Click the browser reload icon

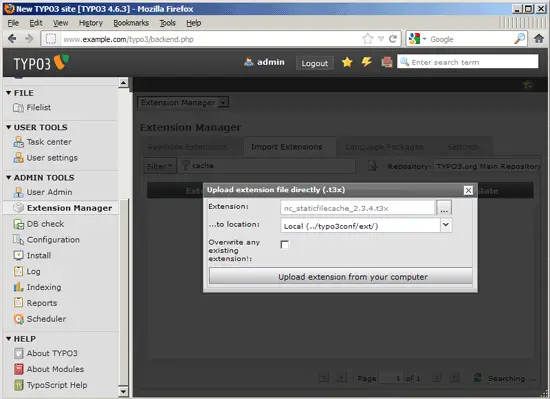[393, 39]
